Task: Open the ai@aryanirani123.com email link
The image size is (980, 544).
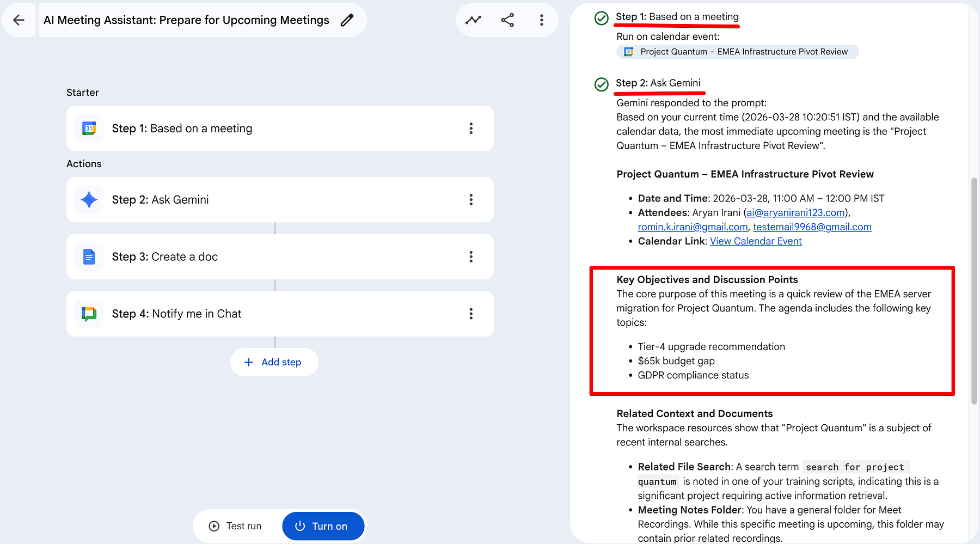Action: click(795, 213)
